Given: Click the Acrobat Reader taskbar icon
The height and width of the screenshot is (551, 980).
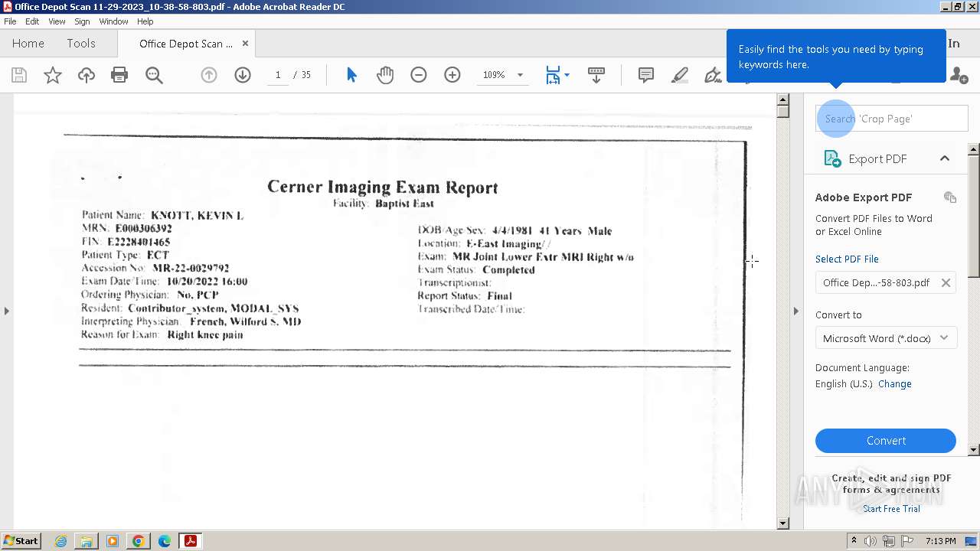Looking at the screenshot, I should [x=190, y=541].
